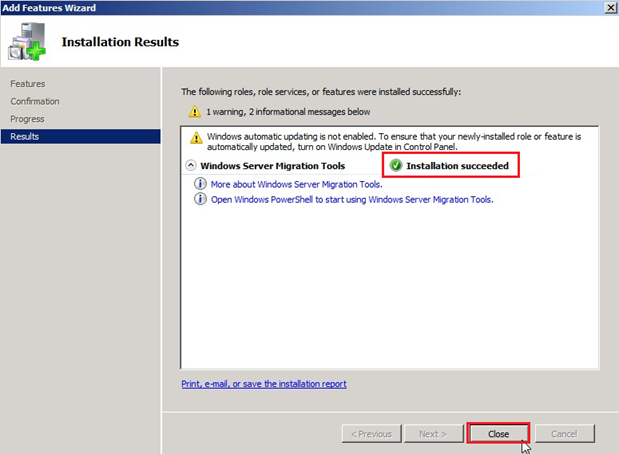The width and height of the screenshot is (619, 454).
Task: Collapse Windows Server Migration Tools section
Action: click(x=191, y=165)
